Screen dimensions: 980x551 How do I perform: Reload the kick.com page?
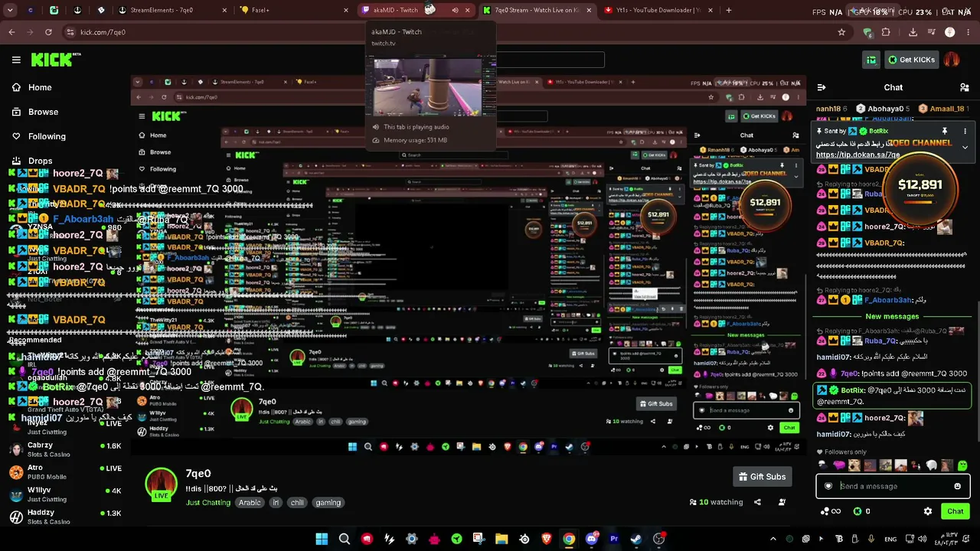point(48,32)
